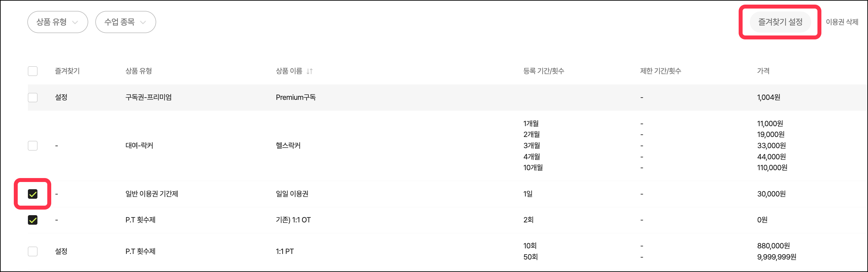Select the 일일 이용권 product name
868x272 pixels.
point(292,194)
